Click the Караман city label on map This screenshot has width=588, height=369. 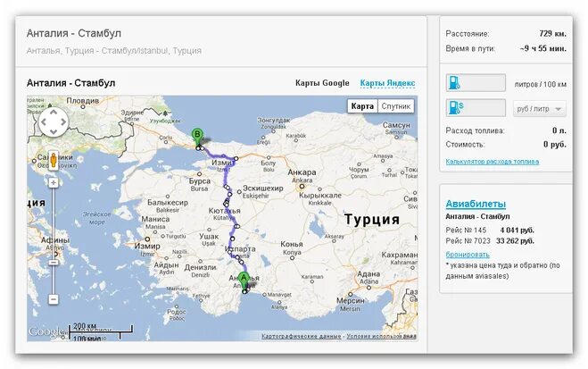312,277
